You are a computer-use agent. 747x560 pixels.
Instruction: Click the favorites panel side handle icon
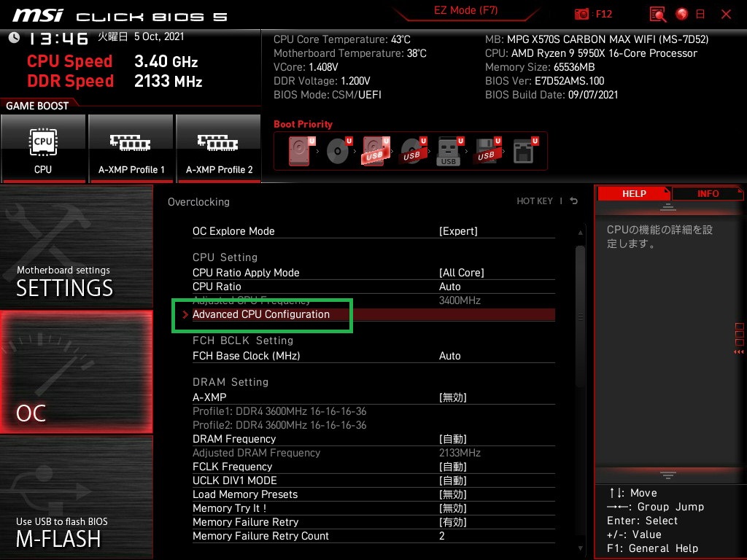coord(739,338)
